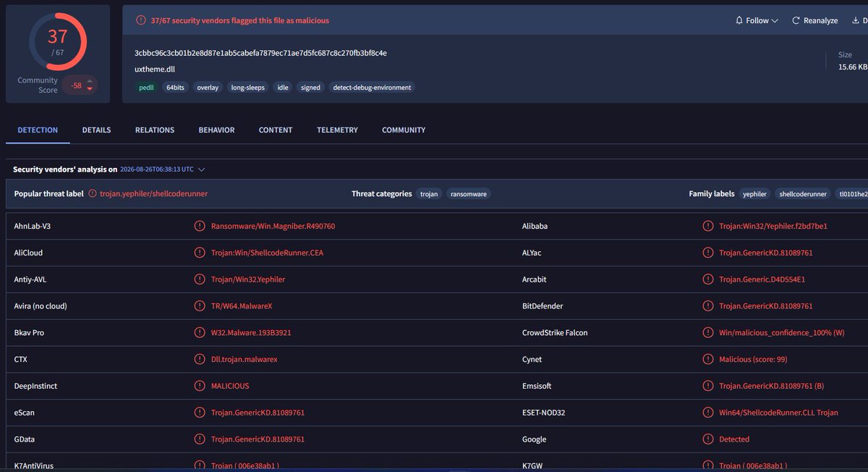The image size is (868, 472).
Task: Click the ransomware threat category chip
Action: [x=468, y=194]
